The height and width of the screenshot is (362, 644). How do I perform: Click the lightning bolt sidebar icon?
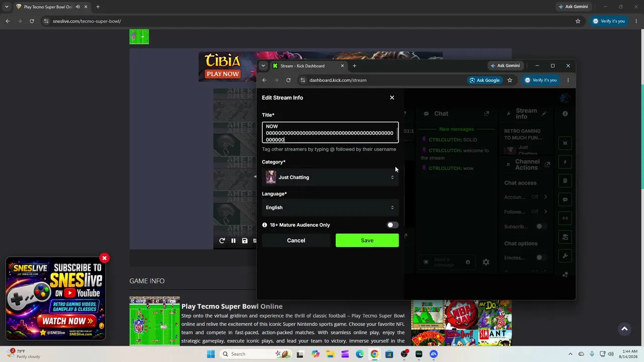(565, 162)
